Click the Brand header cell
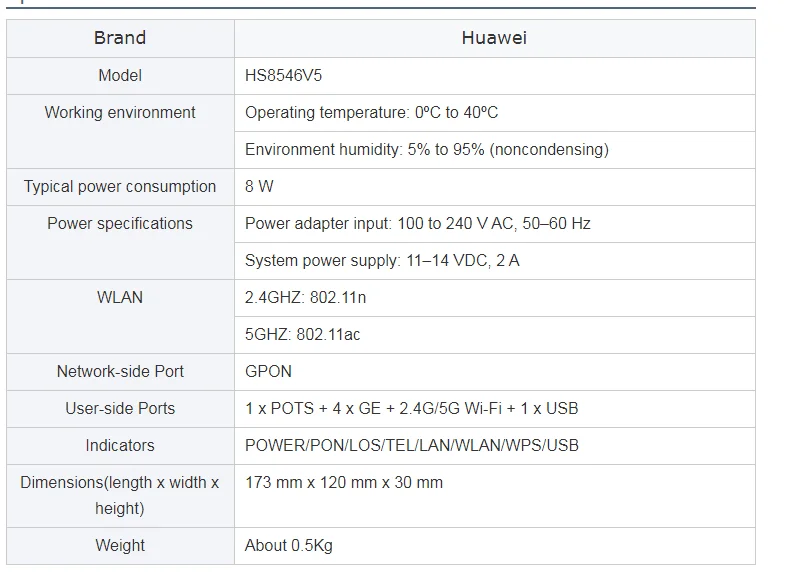Screen dimensions: 788x572 tap(120, 38)
